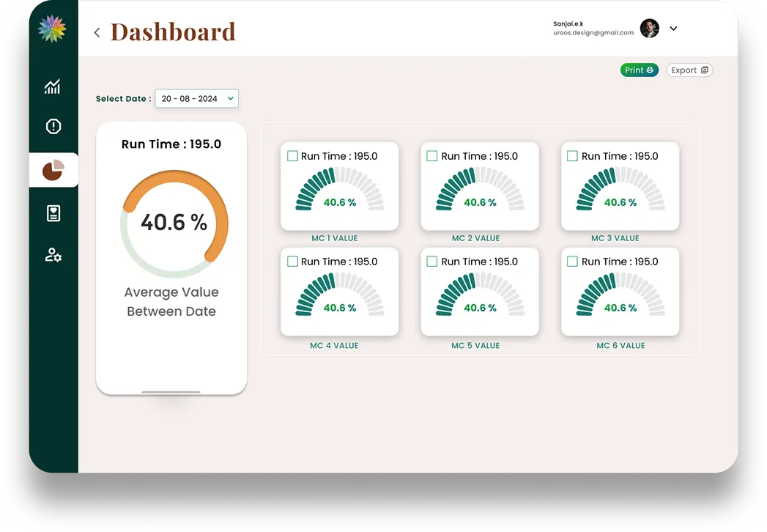Check the box on MC 3 VALUE card

573,156
